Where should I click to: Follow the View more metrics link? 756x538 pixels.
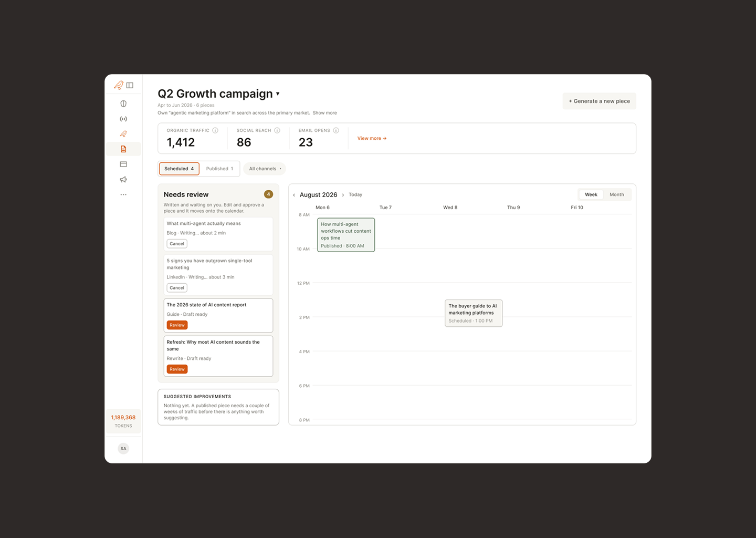[372, 139]
